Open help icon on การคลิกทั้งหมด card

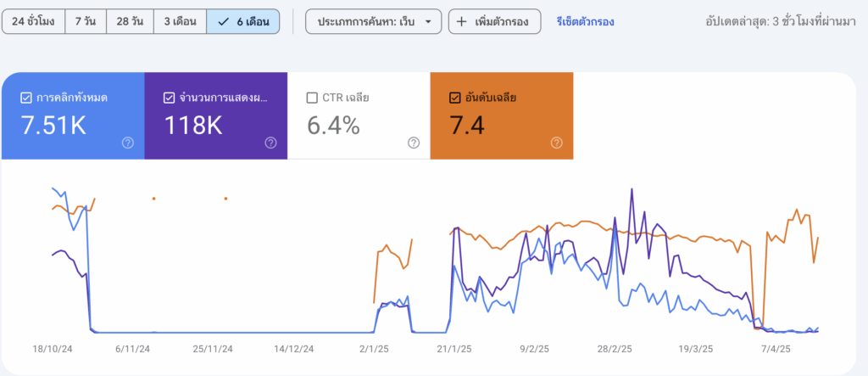coord(128,143)
